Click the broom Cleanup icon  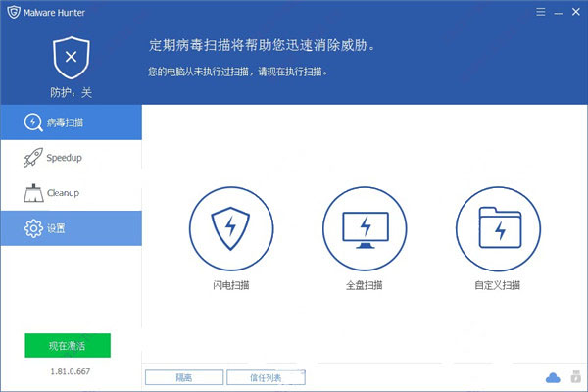pos(33,193)
